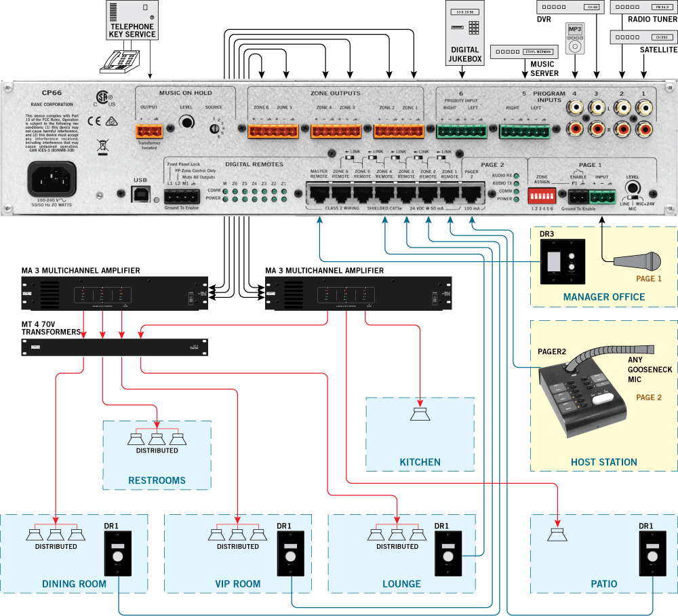Click the Music On Hold orange output connector
The width and height of the screenshot is (678, 616).
tap(149, 131)
